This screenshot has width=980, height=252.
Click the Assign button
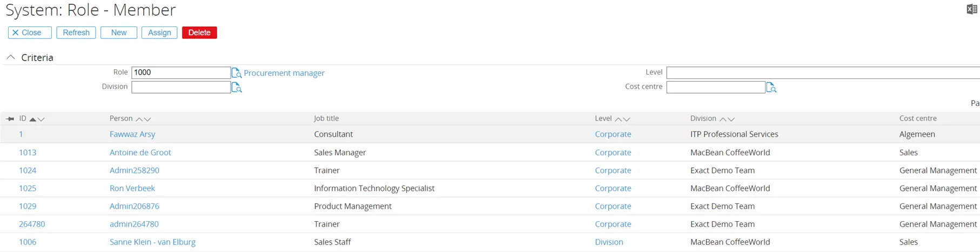(159, 32)
